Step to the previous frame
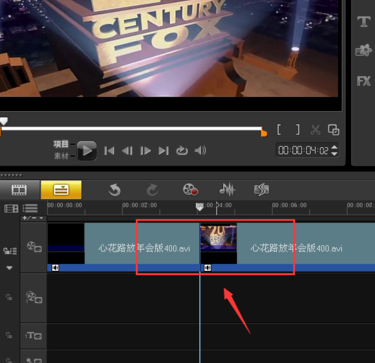This screenshot has height=363, width=375. point(127,151)
